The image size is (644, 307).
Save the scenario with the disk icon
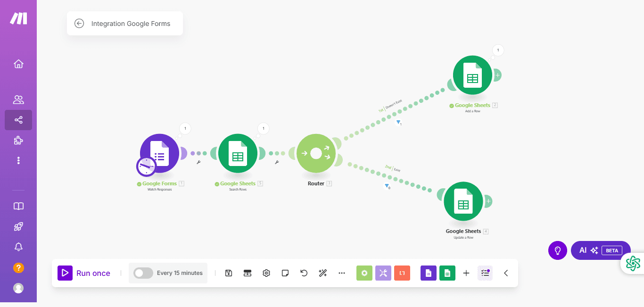(229, 273)
